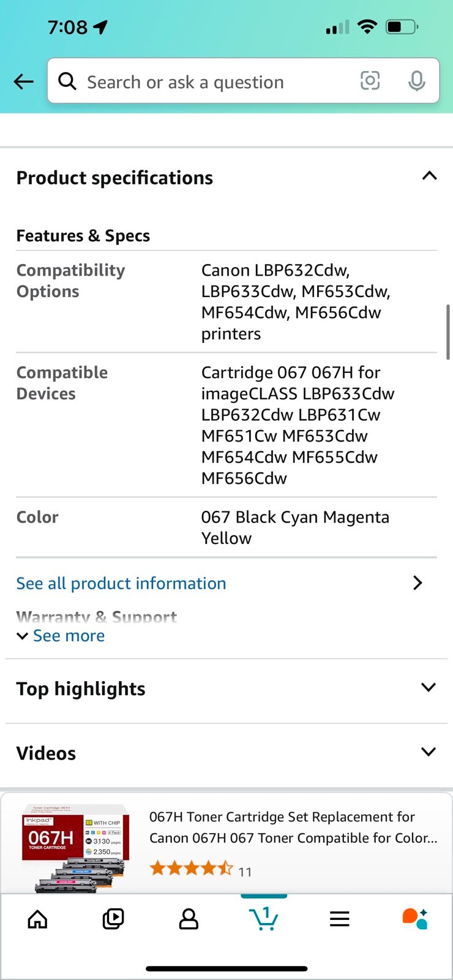Open the shopping cart icon
The width and height of the screenshot is (453, 980).
(x=264, y=918)
